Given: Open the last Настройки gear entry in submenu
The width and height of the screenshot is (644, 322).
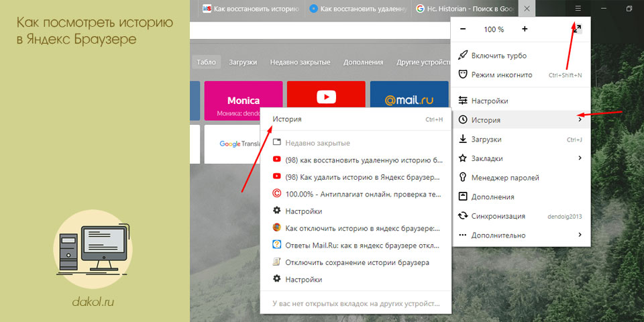Looking at the screenshot, I should coord(356,280).
